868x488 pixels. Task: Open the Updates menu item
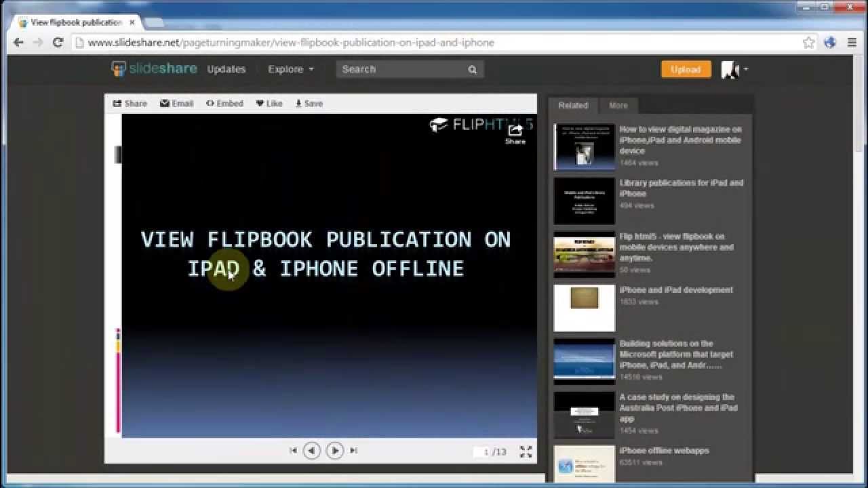click(x=226, y=69)
